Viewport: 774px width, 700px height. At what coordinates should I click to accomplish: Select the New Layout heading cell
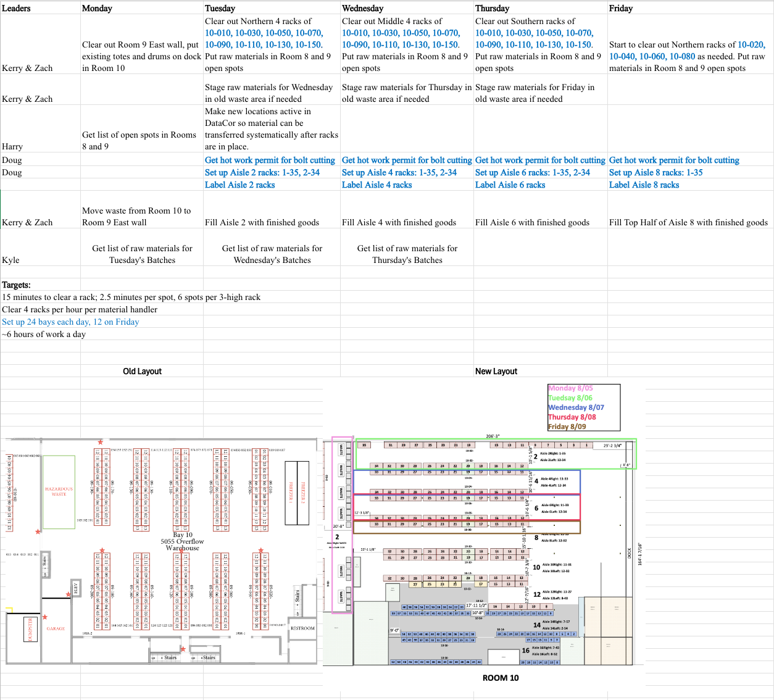(x=496, y=371)
